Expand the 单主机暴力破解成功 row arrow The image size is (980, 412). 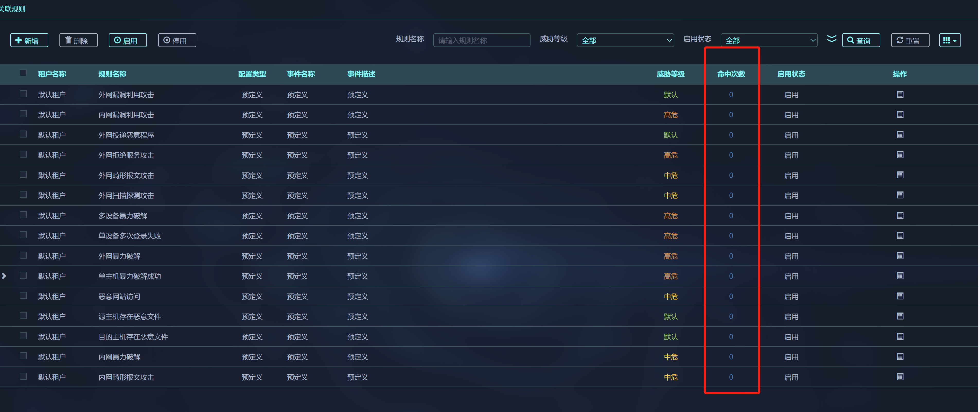pos(4,276)
